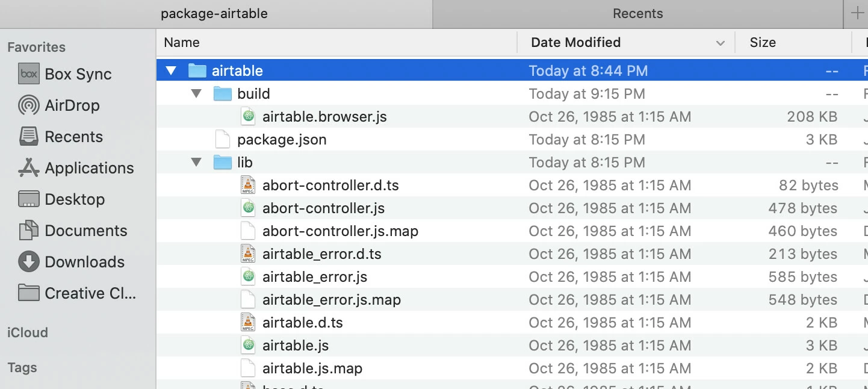Select the airtable_error.js file name

pos(315,277)
